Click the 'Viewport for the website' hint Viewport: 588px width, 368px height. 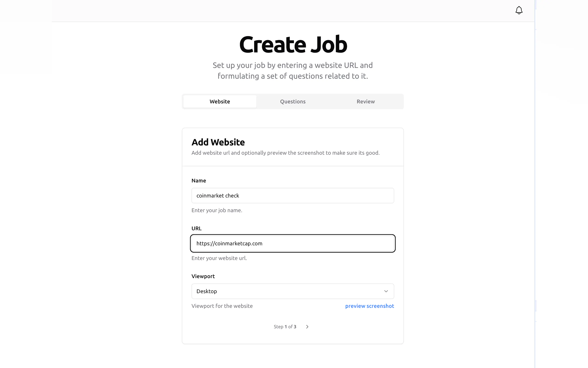point(222,306)
